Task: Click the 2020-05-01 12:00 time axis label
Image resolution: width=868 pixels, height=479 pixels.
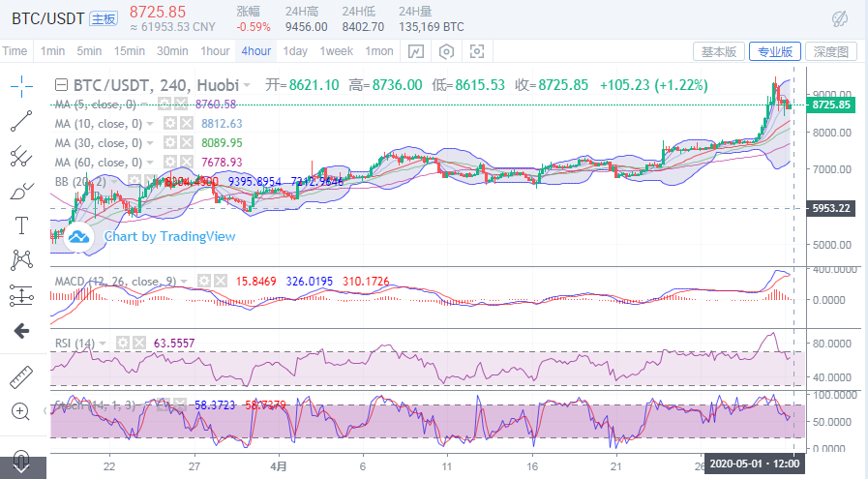Action: pos(755,464)
